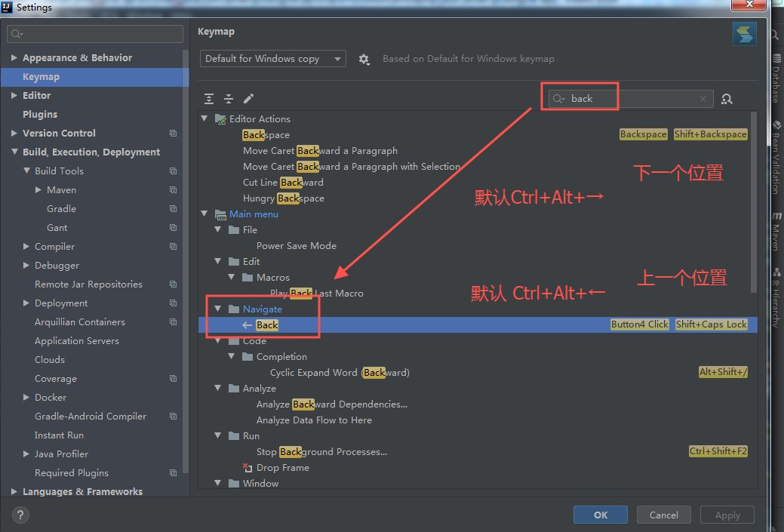Viewport: 784px width, 532px height.
Task: Collapse all items in the keymap tree
Action: pos(229,99)
